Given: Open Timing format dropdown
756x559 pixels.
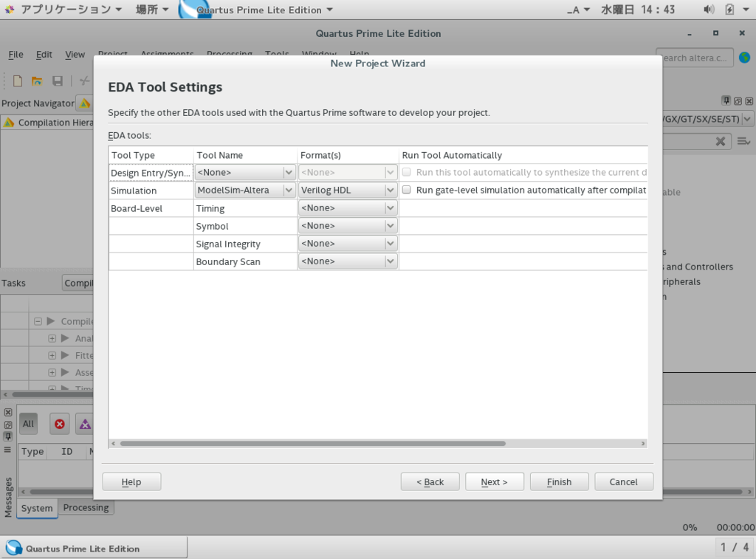Looking at the screenshot, I should coord(347,208).
